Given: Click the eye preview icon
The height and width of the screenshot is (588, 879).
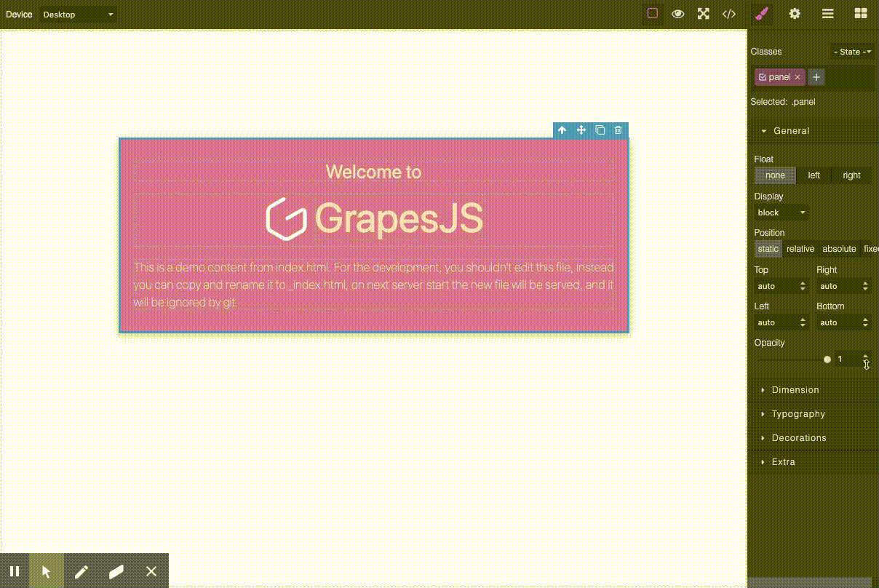Looking at the screenshot, I should (678, 14).
